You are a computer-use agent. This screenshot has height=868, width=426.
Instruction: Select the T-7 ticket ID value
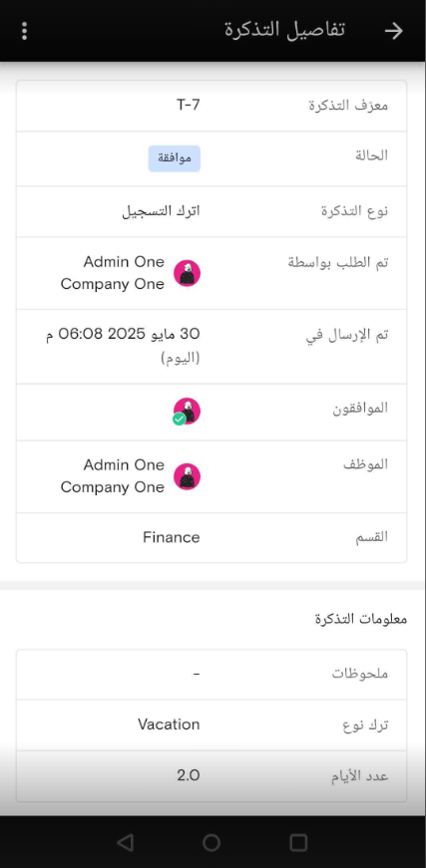pos(189,105)
